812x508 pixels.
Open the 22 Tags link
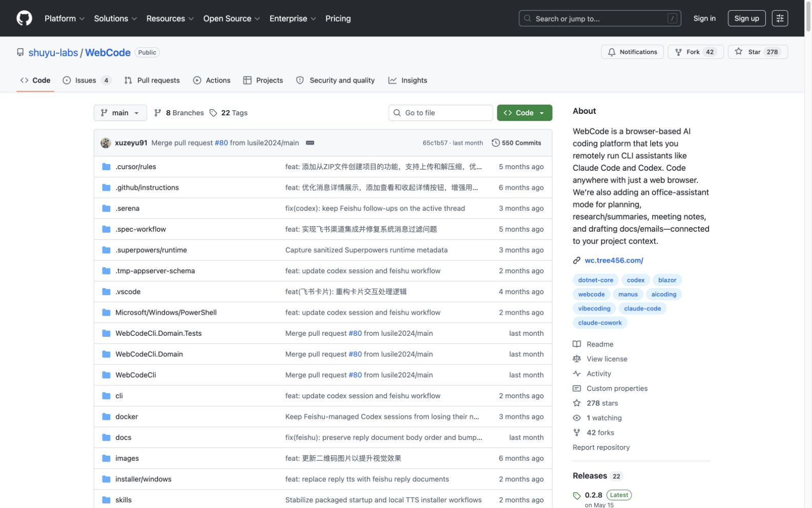point(228,113)
